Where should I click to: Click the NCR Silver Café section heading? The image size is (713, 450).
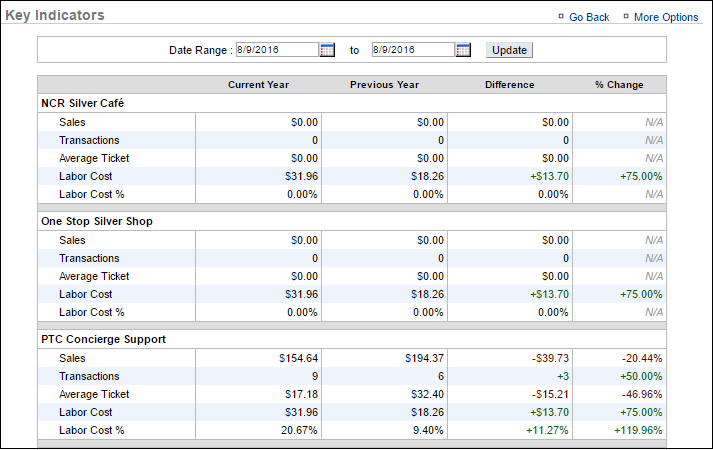(x=82, y=103)
